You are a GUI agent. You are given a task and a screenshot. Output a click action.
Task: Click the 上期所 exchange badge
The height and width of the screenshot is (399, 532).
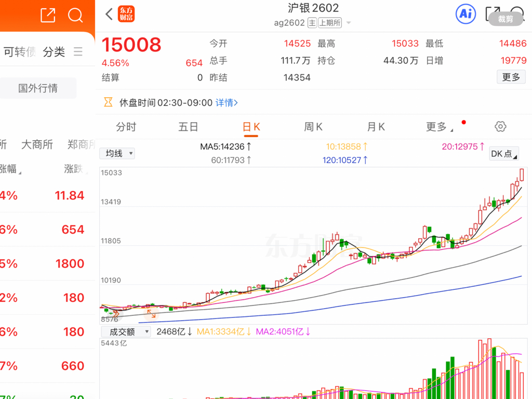[329, 23]
